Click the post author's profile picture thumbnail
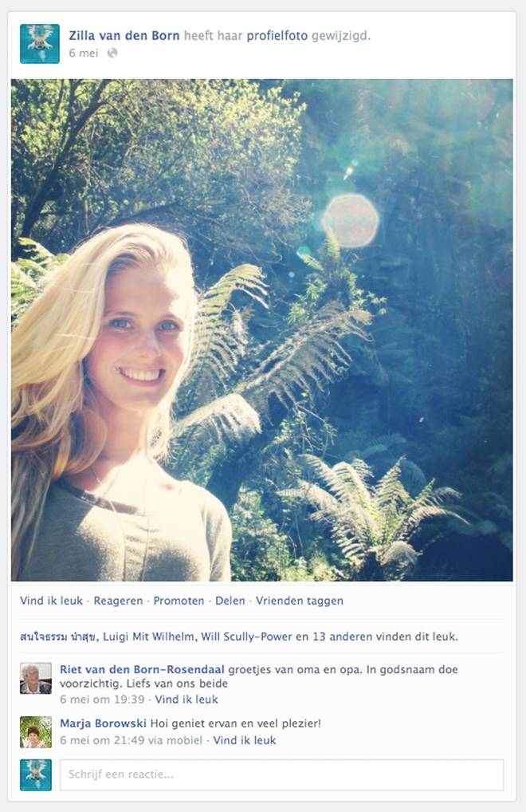The height and width of the screenshot is (812, 526). pos(40,44)
